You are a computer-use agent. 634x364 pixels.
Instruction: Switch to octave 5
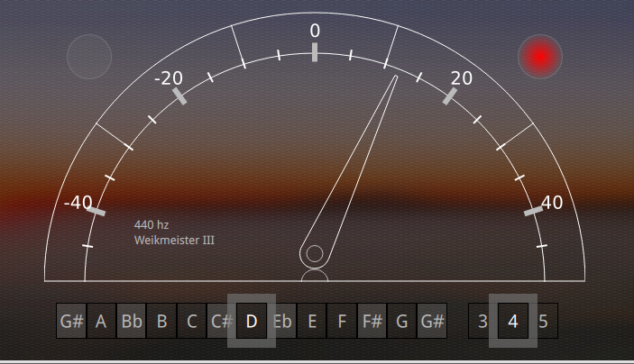(543, 321)
